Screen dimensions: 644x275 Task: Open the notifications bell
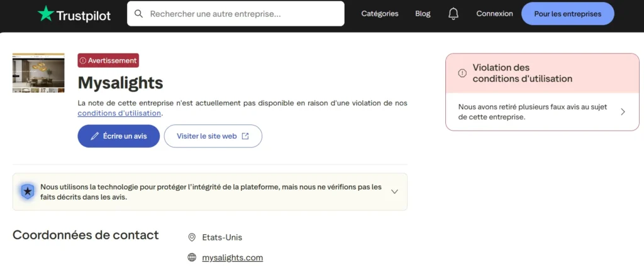453,14
